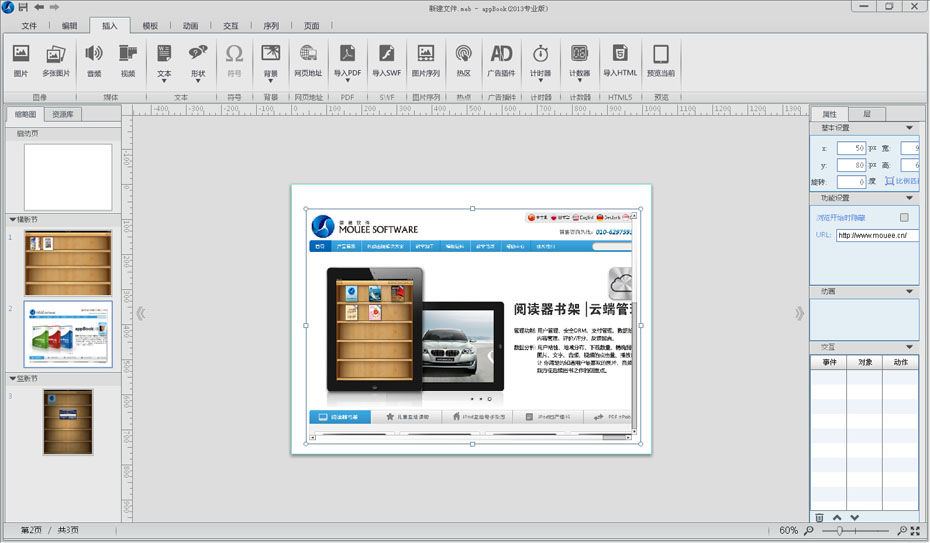Insert audio with the 音频 icon
Viewport: 930px width, 543px height.
[x=94, y=54]
